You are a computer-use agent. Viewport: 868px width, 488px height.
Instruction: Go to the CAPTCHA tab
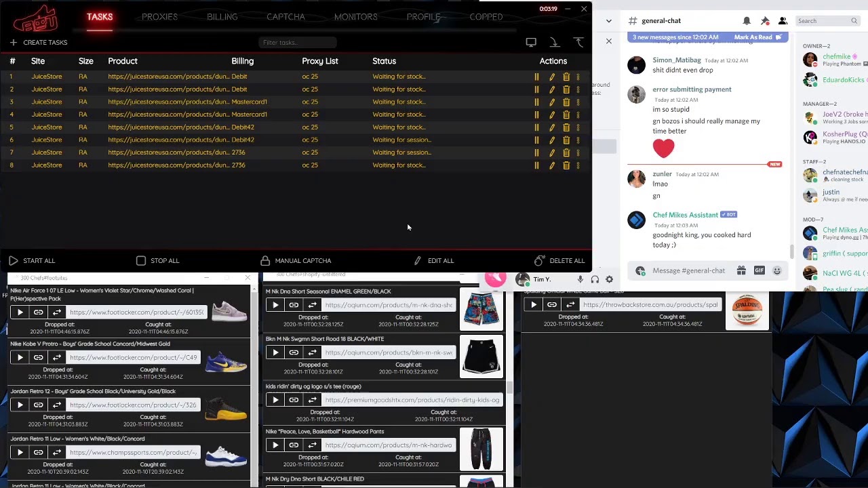[285, 17]
